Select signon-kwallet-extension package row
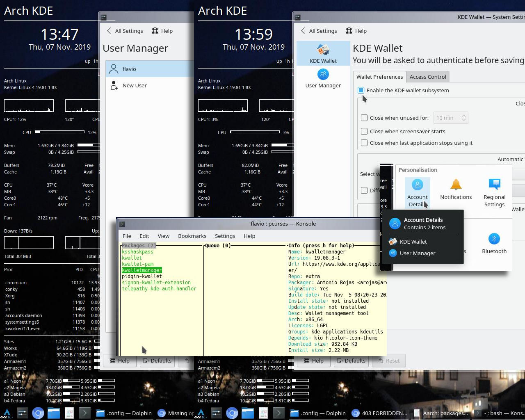 pos(156,283)
